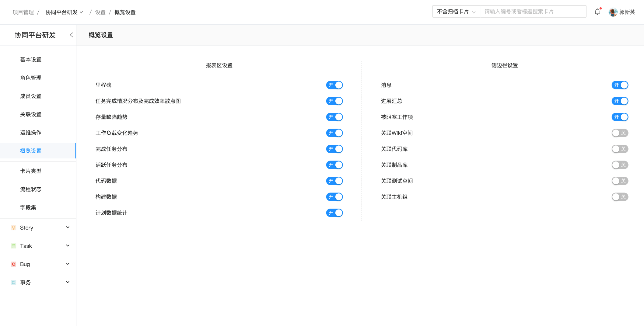Click the Story lightbulb icon

13,227
